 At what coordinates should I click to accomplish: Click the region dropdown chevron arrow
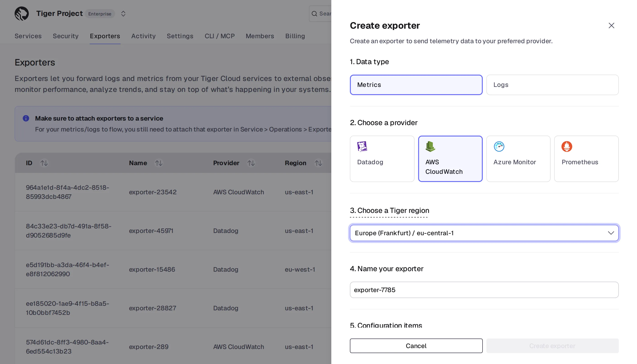click(x=611, y=233)
